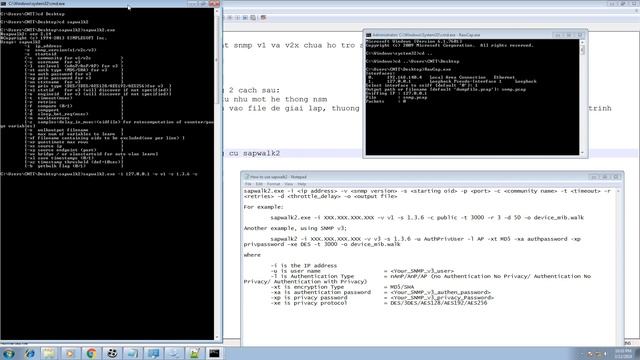Click the sapwalk2.exe command line in left console
640x360 pixels.
99,174
